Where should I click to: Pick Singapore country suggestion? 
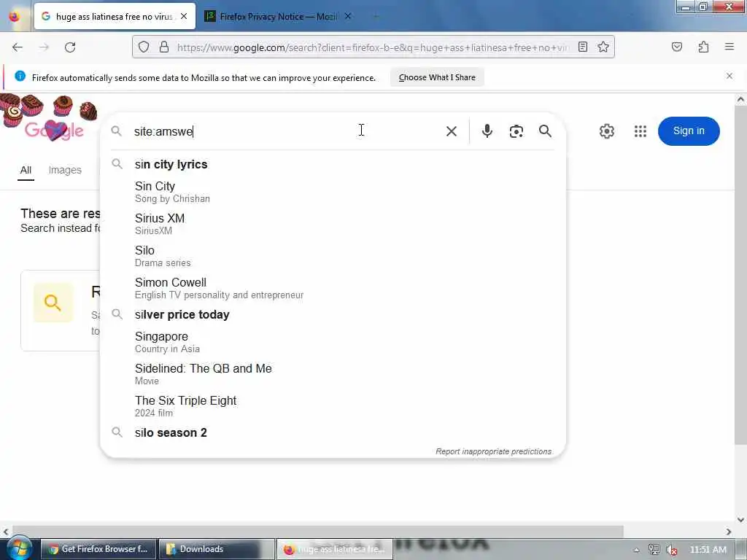[x=333, y=342]
